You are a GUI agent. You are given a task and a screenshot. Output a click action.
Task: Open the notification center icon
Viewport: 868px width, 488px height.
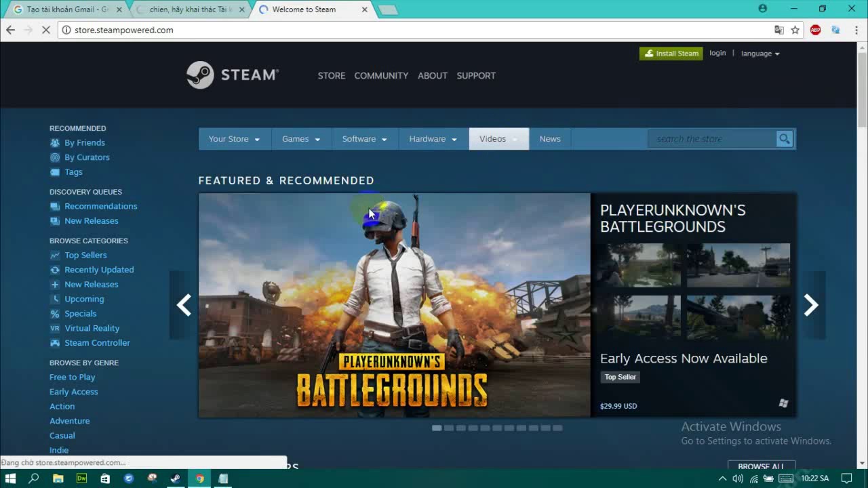coord(847,479)
